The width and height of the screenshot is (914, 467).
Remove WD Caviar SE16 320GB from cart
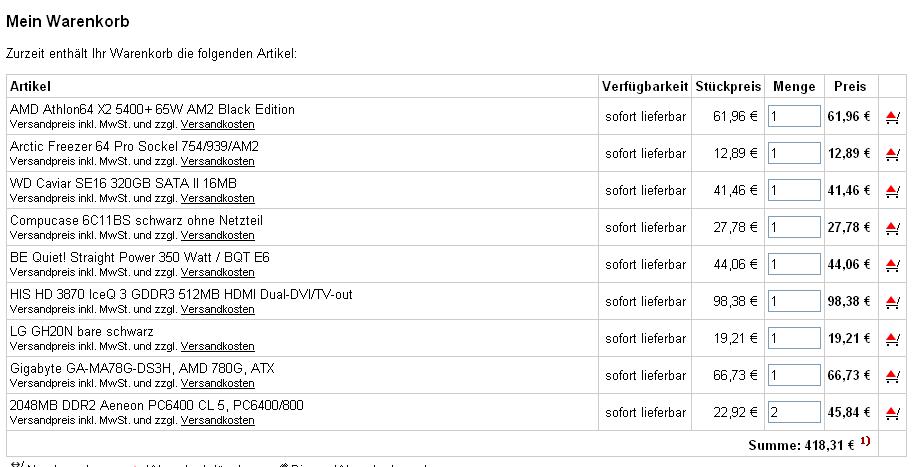(x=892, y=191)
